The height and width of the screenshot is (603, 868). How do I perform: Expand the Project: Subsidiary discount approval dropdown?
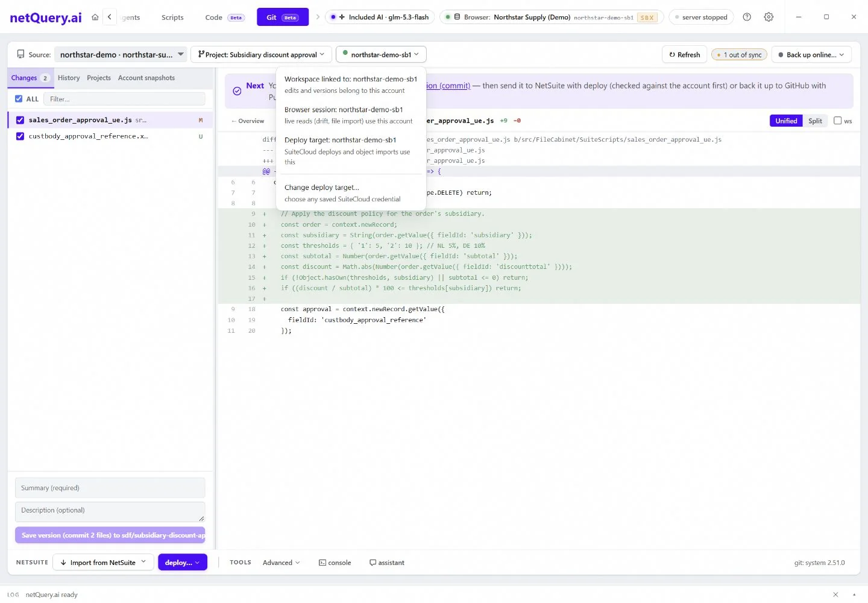coord(261,54)
